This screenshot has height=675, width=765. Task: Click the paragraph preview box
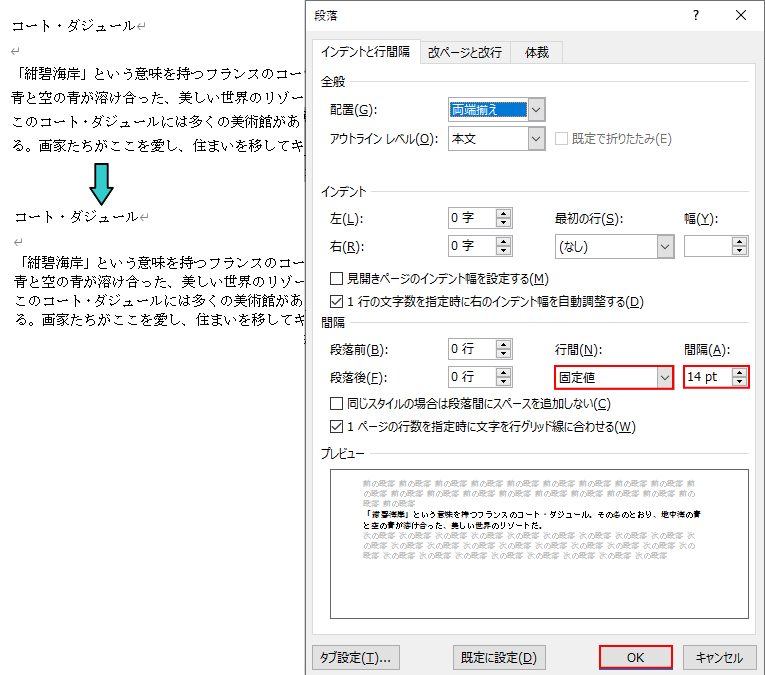click(x=539, y=544)
